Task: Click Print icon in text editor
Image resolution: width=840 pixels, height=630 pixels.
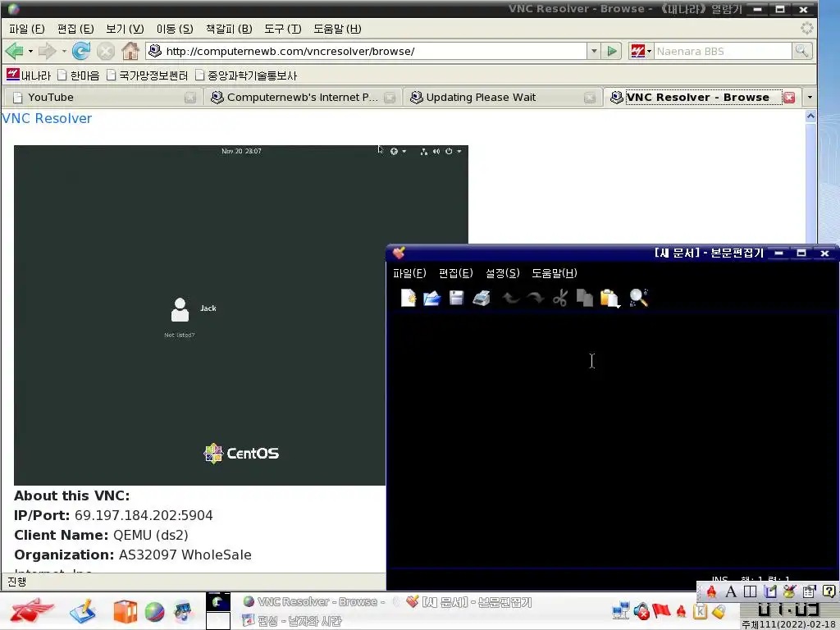Action: [x=481, y=298]
